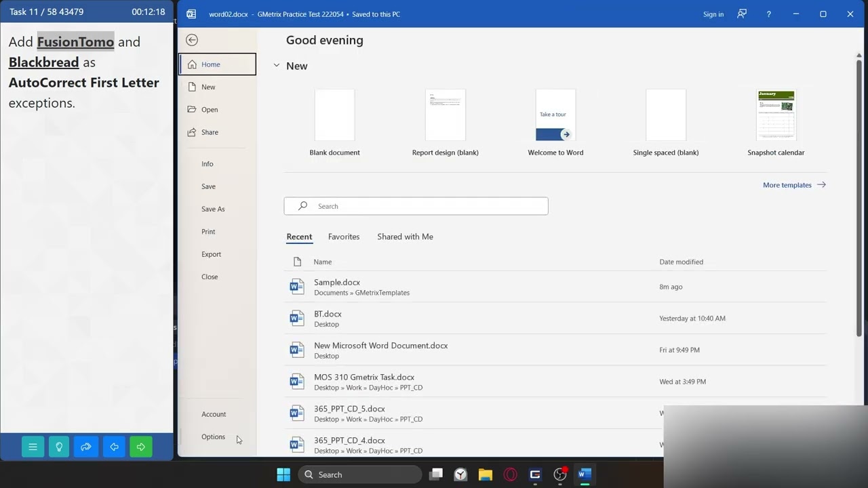Open the GMetrix task list menu button
Image resolution: width=868 pixels, height=488 pixels.
[x=33, y=447]
